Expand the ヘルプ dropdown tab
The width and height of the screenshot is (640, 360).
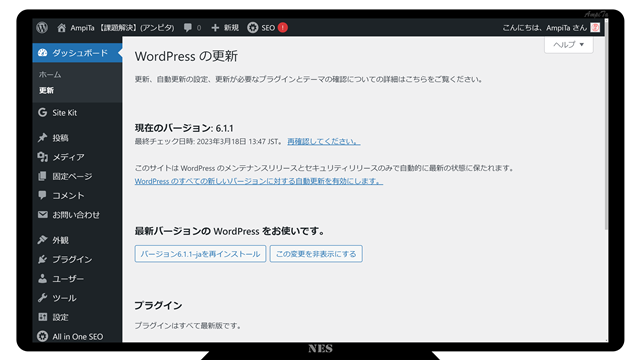(569, 44)
